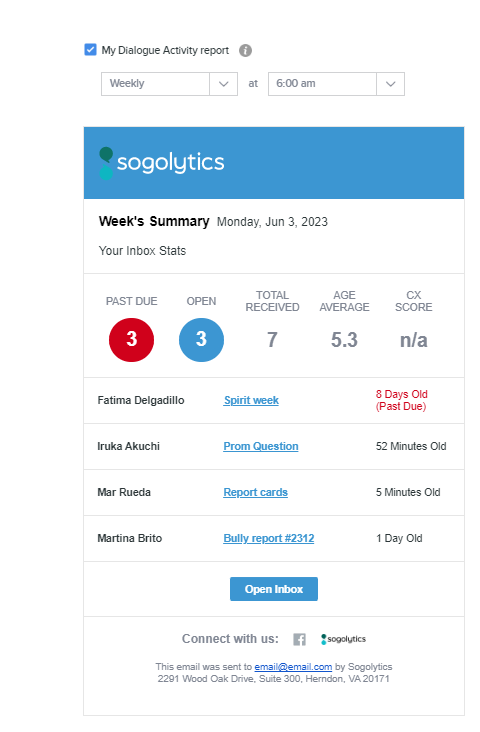Open the Report cards link
The height and width of the screenshot is (732, 480).
[x=255, y=493]
